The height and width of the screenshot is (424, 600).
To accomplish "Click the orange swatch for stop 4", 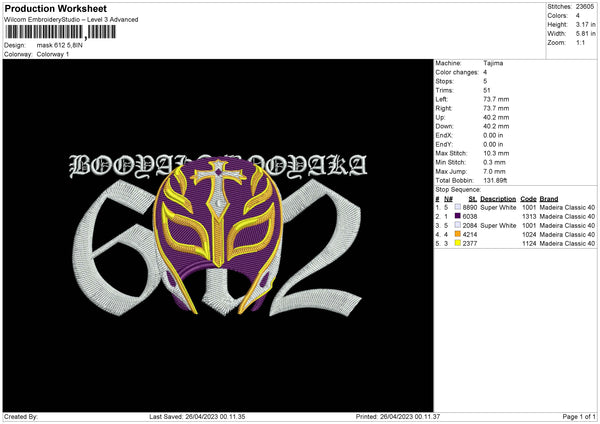I will (x=458, y=234).
